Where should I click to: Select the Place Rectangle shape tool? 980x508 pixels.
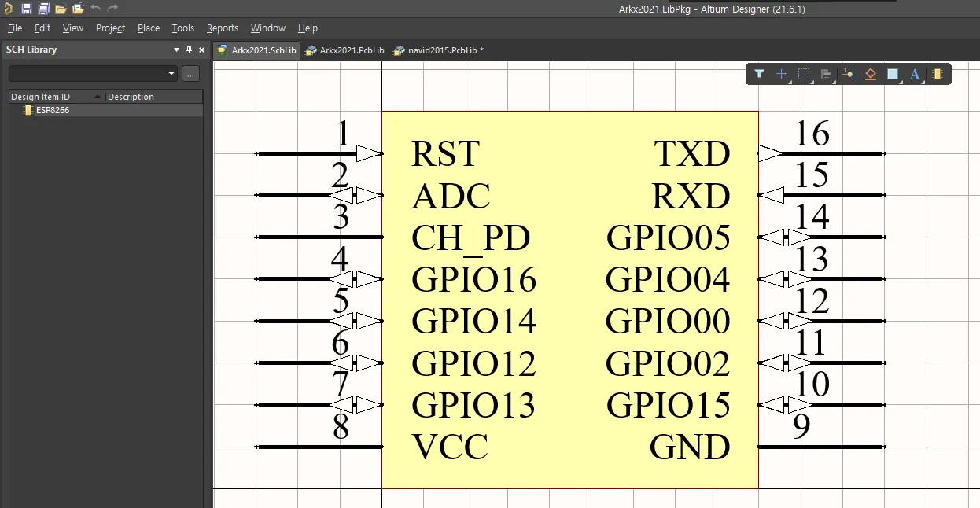(x=893, y=74)
